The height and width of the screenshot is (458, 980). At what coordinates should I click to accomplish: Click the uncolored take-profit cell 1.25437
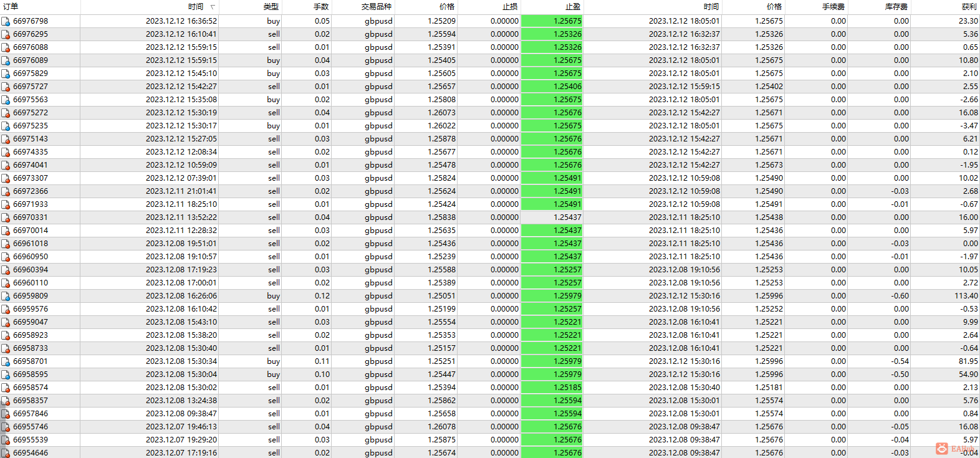click(x=552, y=217)
